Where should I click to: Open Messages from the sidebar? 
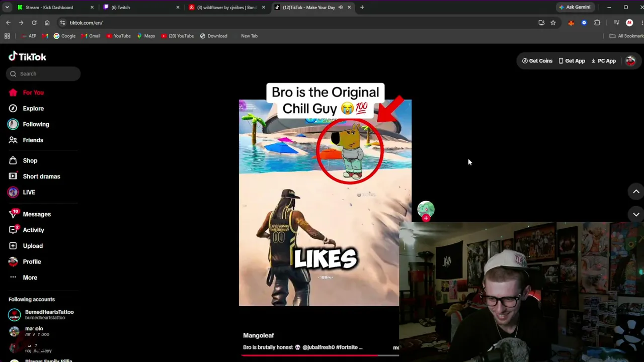coord(30,214)
